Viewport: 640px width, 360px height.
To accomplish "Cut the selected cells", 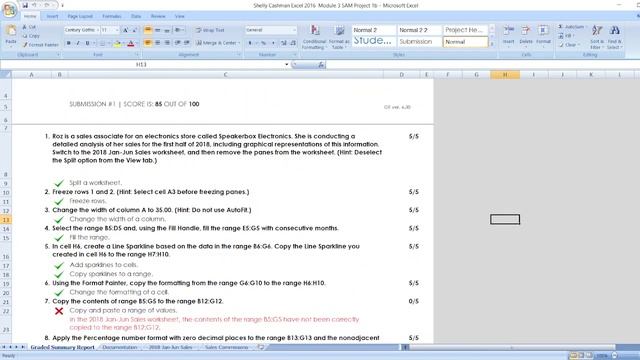I will [29, 27].
